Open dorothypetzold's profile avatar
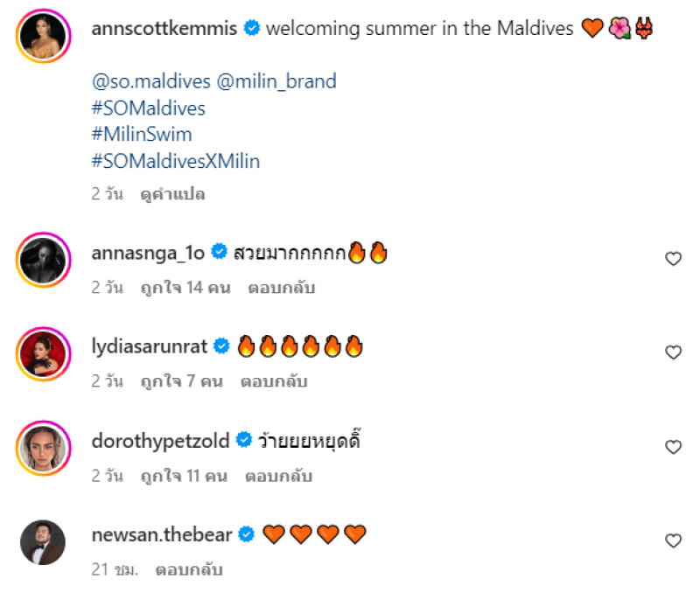 tap(43, 448)
